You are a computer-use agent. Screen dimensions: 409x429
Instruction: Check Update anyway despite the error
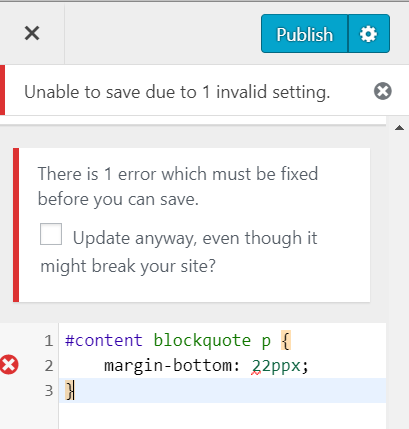51,234
